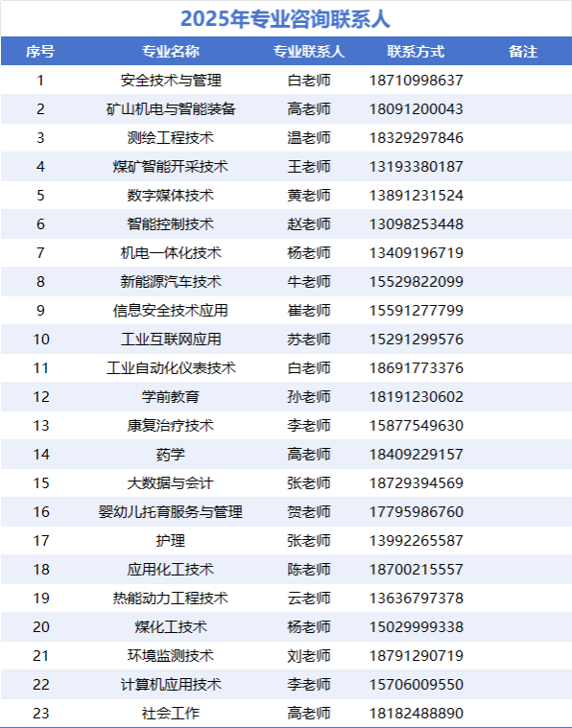Select the 专业名称 column header
The width and height of the screenshot is (572, 728).
[171, 51]
